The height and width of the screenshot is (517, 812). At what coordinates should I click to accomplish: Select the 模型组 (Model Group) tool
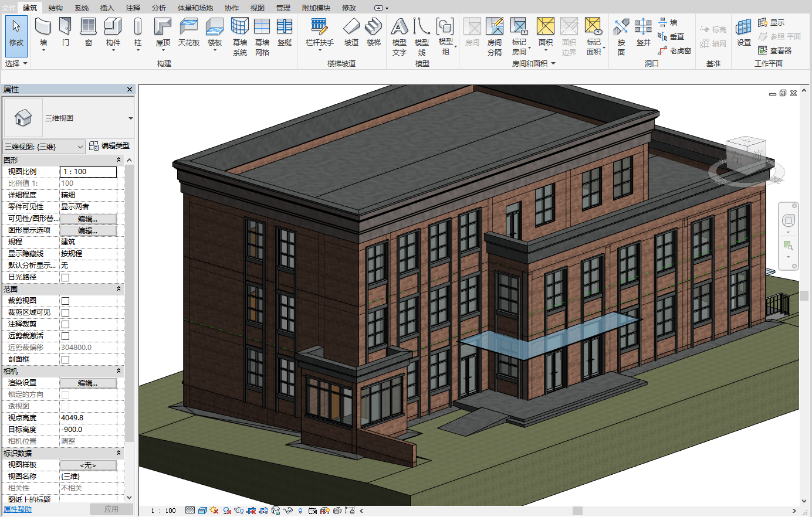pyautogui.click(x=445, y=36)
